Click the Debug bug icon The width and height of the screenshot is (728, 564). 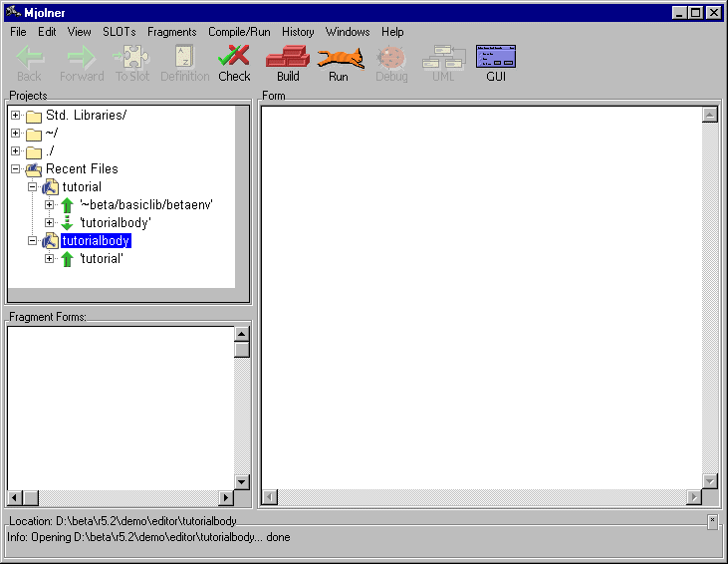(391, 58)
